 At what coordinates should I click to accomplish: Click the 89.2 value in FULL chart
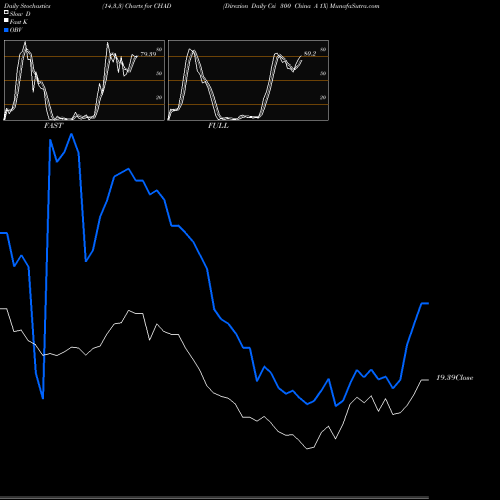[310, 54]
